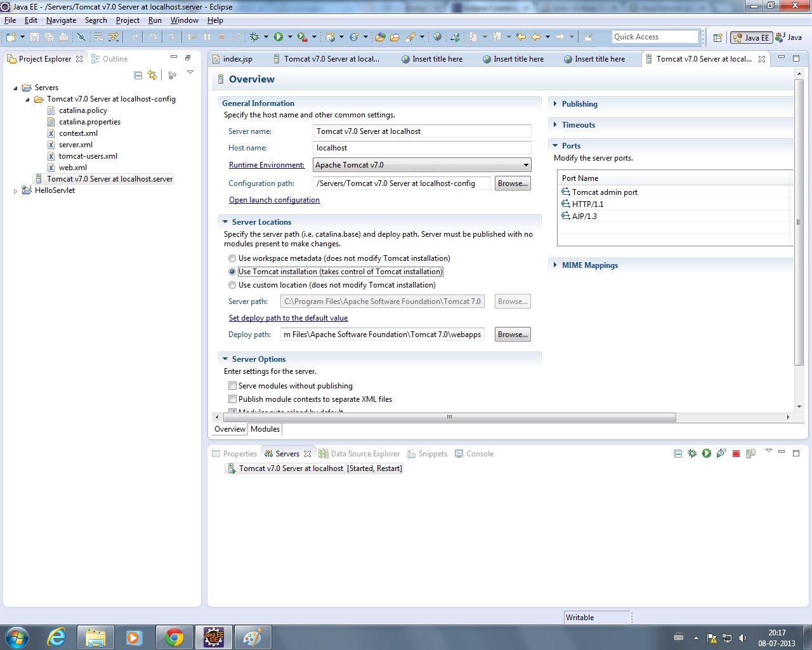Open Windows Explorer from taskbar
The height and width of the screenshot is (650, 812).
point(96,637)
